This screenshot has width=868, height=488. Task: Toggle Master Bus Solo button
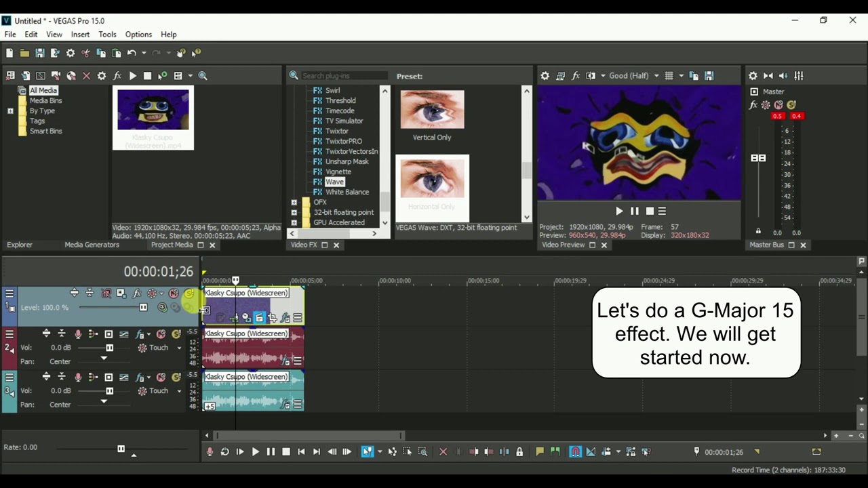(x=791, y=105)
